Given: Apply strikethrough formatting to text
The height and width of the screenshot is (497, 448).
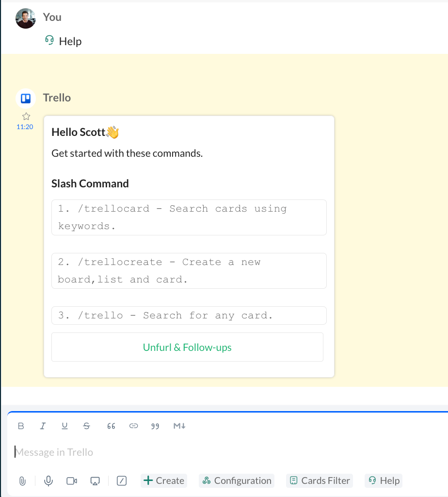Looking at the screenshot, I should pyautogui.click(x=86, y=426).
